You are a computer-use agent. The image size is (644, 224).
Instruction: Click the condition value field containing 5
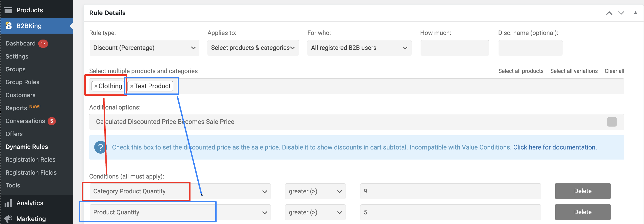click(451, 212)
